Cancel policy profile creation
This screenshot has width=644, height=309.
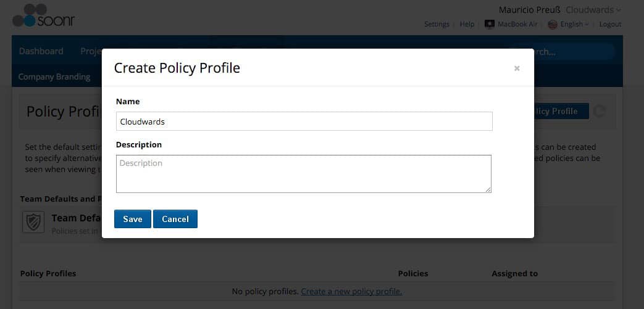175,219
